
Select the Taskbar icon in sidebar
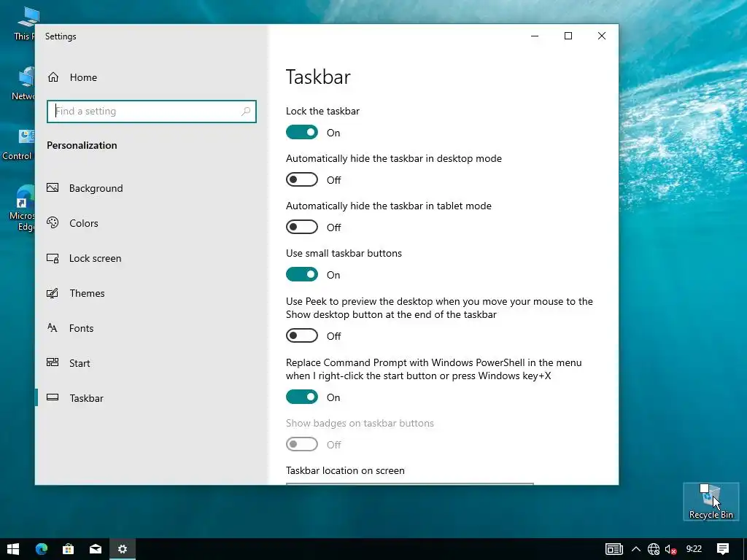(53, 397)
